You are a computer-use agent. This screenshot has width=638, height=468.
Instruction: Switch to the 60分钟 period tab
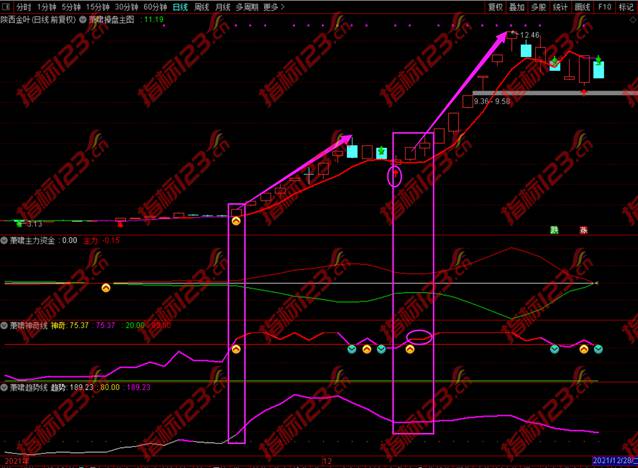point(151,6)
